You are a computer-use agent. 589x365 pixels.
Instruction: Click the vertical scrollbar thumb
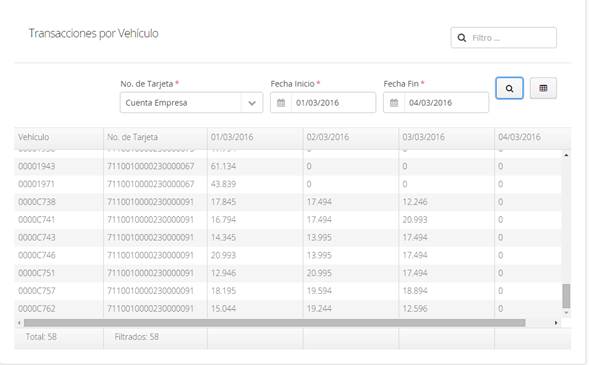coord(566,296)
